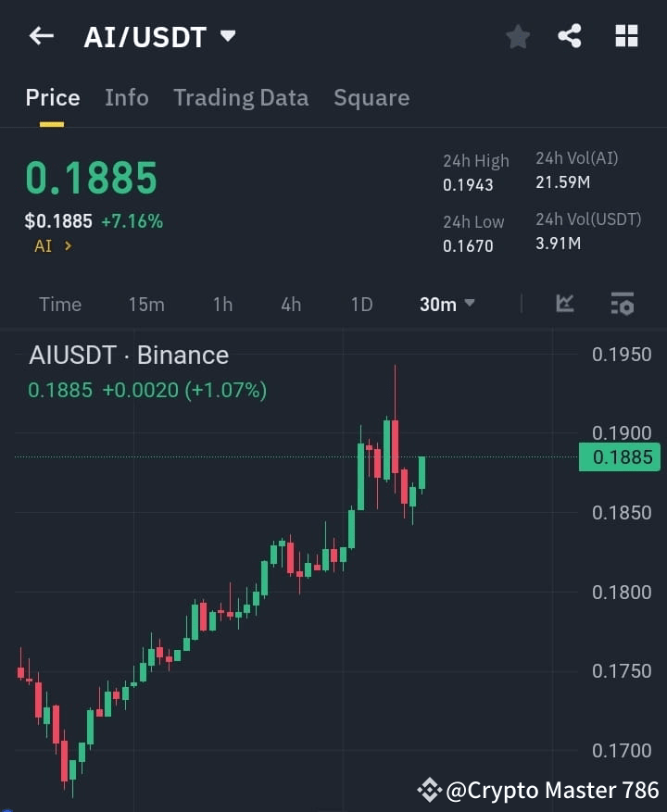The height and width of the screenshot is (812, 667).
Task: Select the Info tab
Action: (x=127, y=97)
